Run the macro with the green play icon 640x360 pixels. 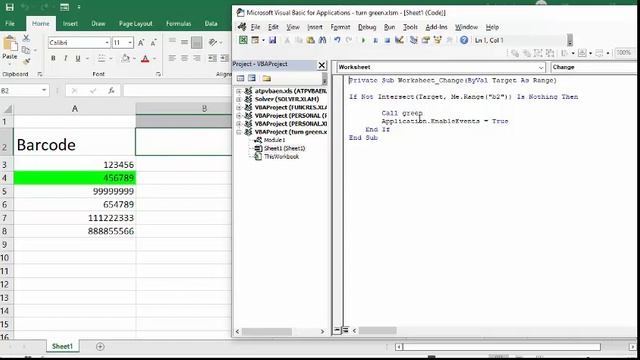pos(363,40)
